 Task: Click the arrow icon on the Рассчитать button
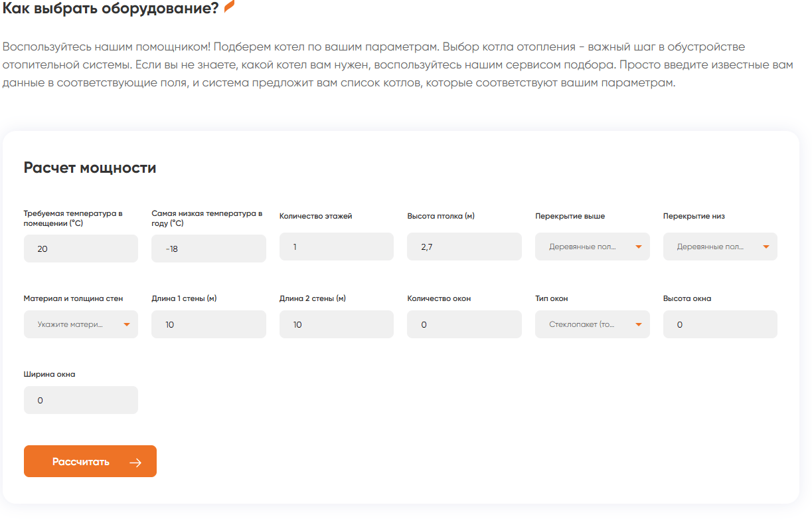coord(135,463)
